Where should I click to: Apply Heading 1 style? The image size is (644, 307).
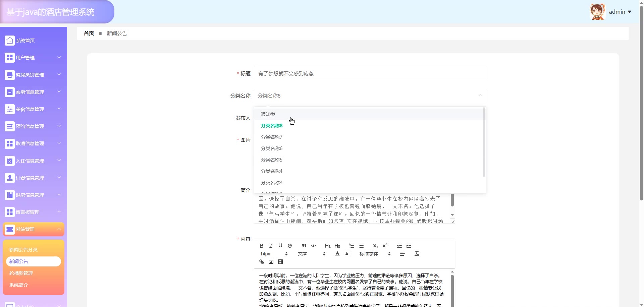[328, 246]
